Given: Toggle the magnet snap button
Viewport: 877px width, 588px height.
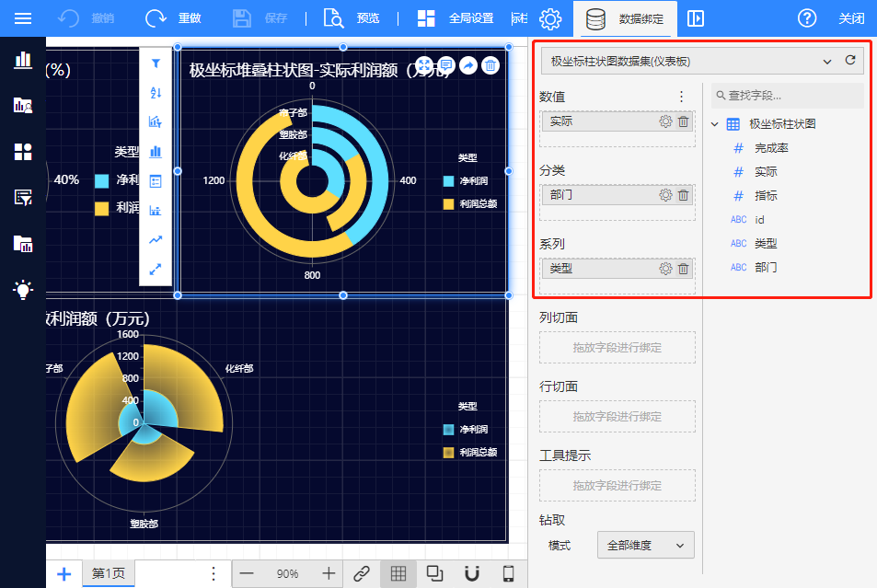Looking at the screenshot, I should (x=472, y=573).
